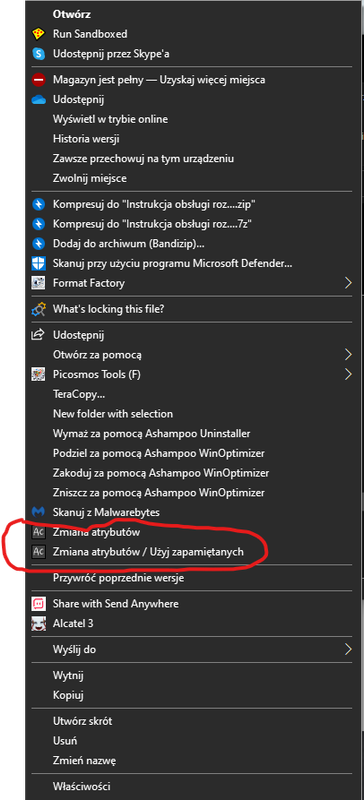Expand the Picosmos Tools submenu arrow
Viewport: 364px width, 800px height.
click(x=348, y=374)
